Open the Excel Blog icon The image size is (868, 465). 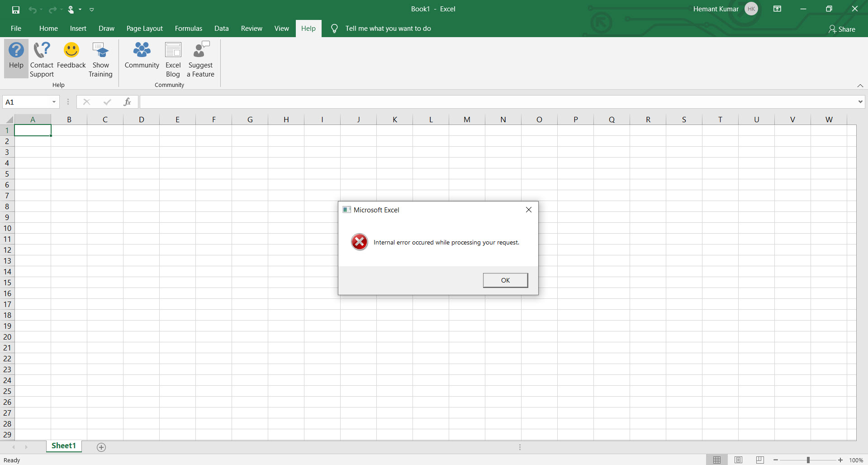pos(173,50)
